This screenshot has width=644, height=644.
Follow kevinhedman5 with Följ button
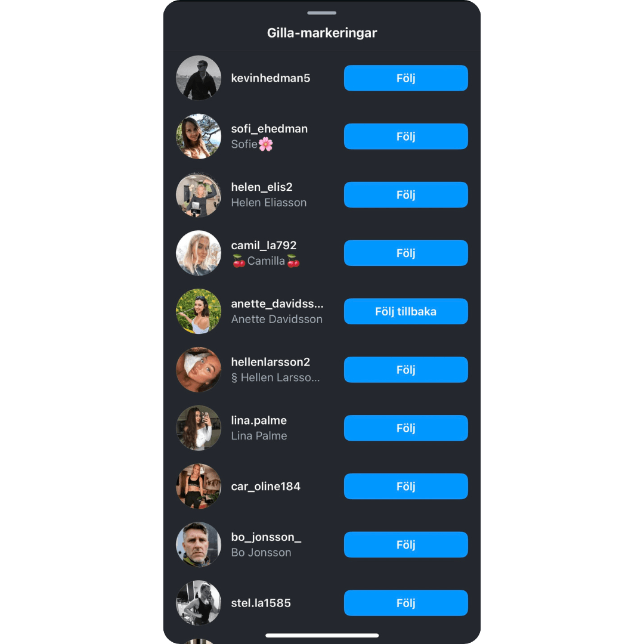coord(406,78)
